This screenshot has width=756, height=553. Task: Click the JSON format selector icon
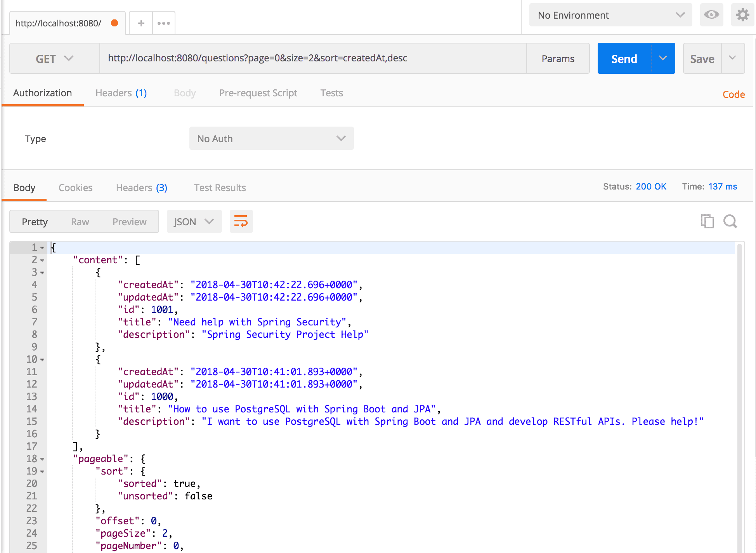191,221
